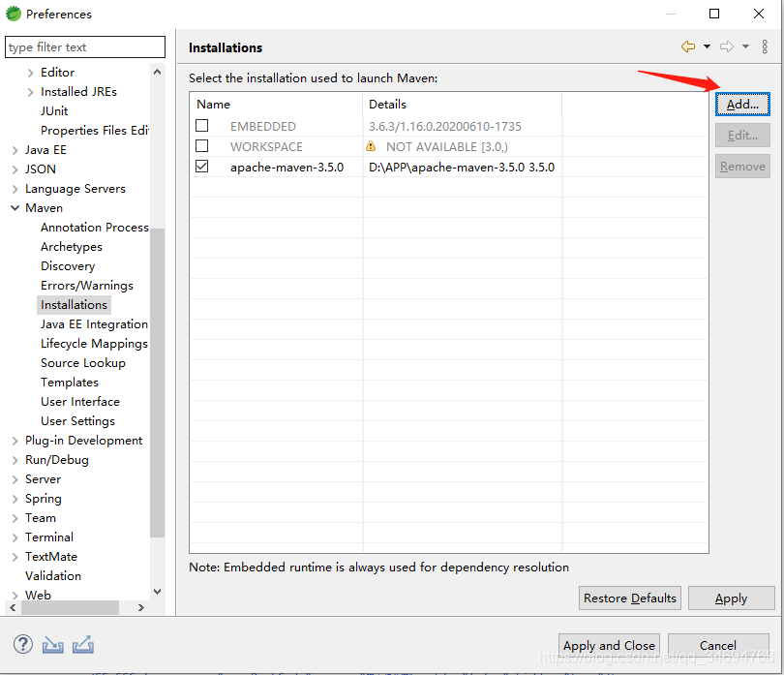Open Source Lookup page
The image size is (784, 675).
(x=83, y=363)
